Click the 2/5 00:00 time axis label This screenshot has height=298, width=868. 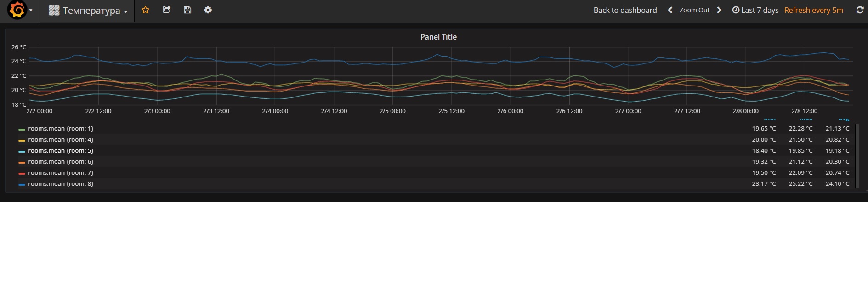pos(392,111)
